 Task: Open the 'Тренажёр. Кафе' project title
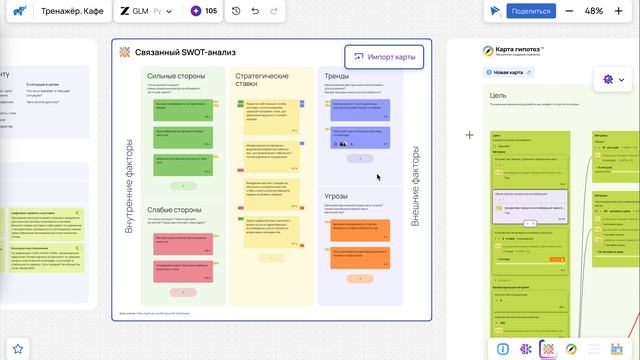72,11
